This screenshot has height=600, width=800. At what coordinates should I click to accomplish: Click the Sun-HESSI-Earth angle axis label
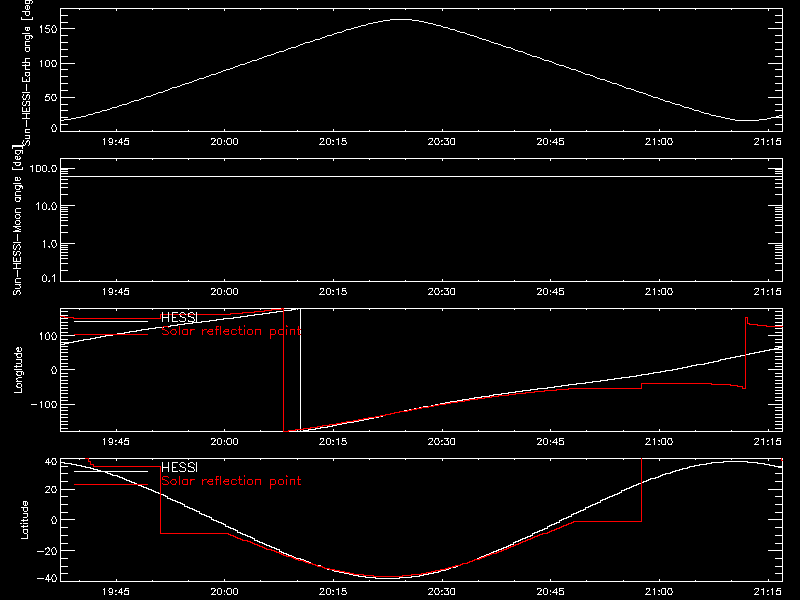(28, 70)
